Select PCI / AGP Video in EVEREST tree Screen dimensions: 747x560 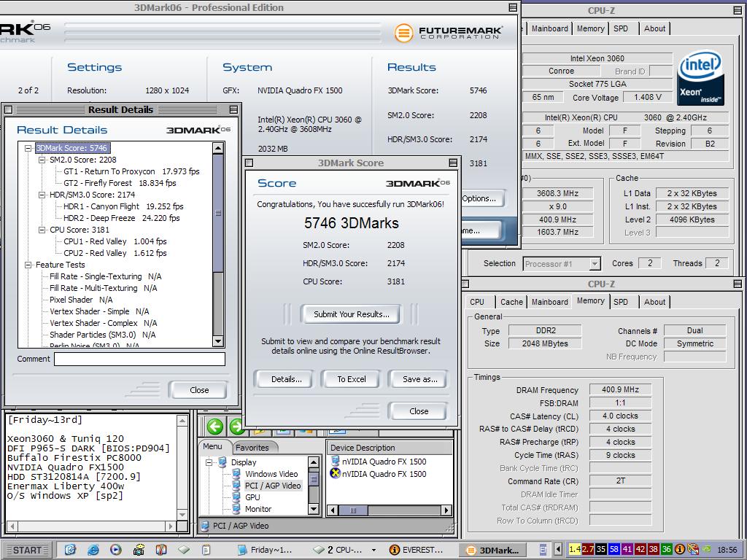[x=273, y=486]
